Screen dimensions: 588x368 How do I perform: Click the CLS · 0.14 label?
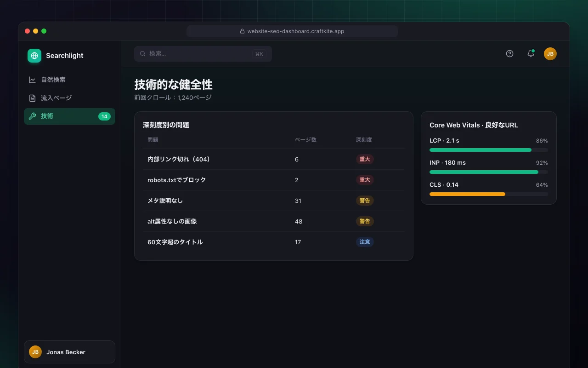pos(444,185)
